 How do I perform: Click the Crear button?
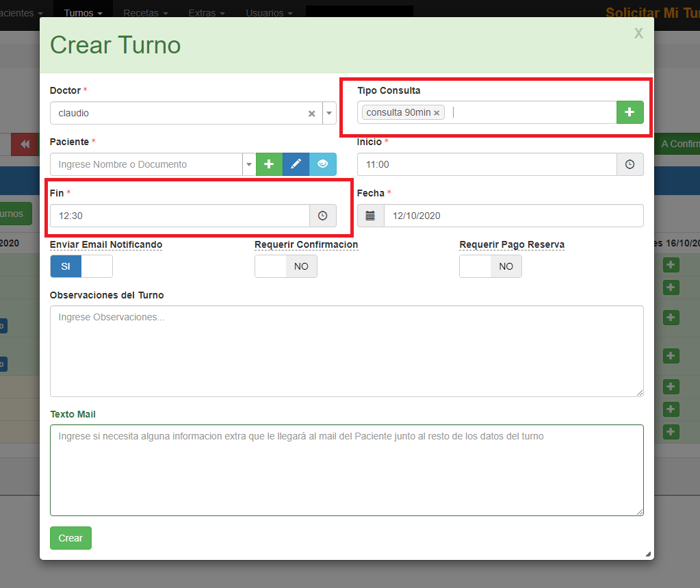(70, 538)
